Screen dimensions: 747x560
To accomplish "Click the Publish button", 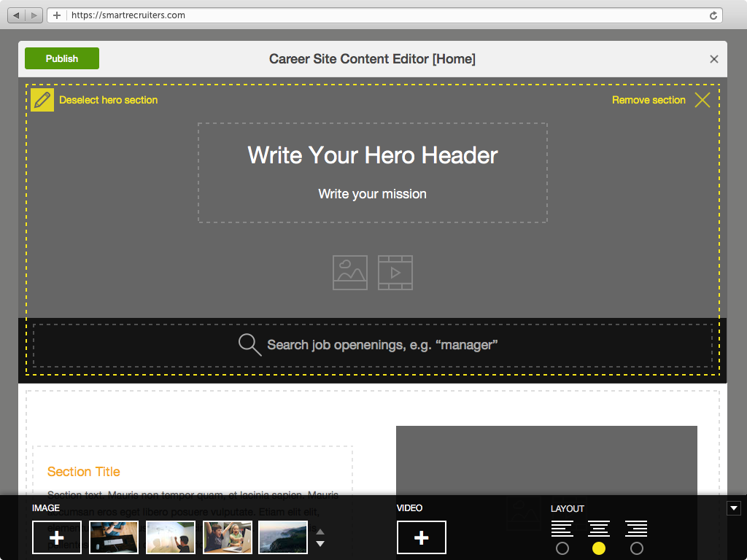I will pos(62,58).
